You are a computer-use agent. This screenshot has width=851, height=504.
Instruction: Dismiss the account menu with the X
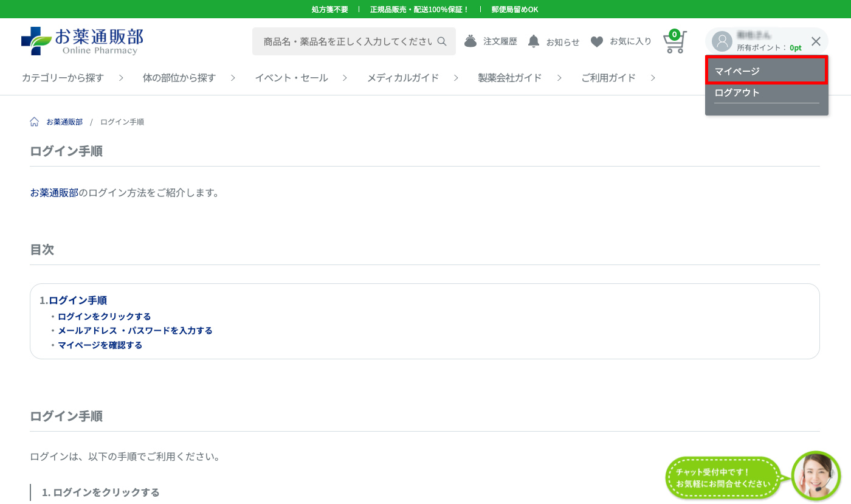point(816,41)
